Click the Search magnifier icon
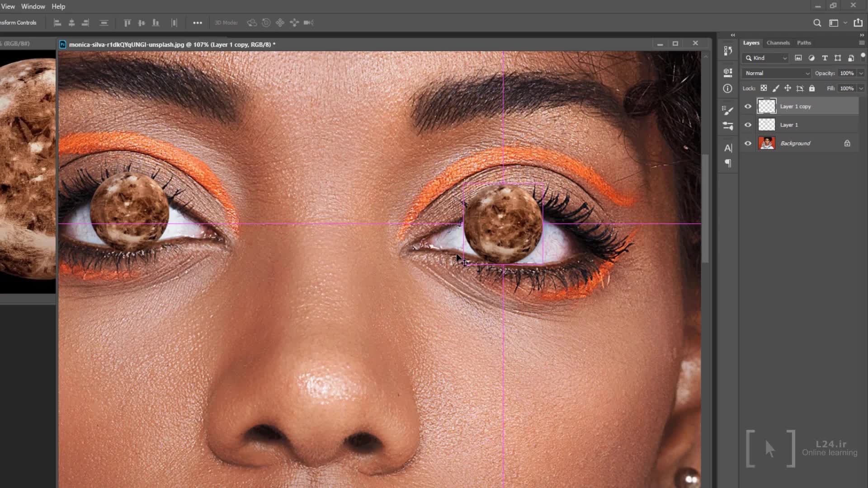868x488 pixels. tap(817, 23)
